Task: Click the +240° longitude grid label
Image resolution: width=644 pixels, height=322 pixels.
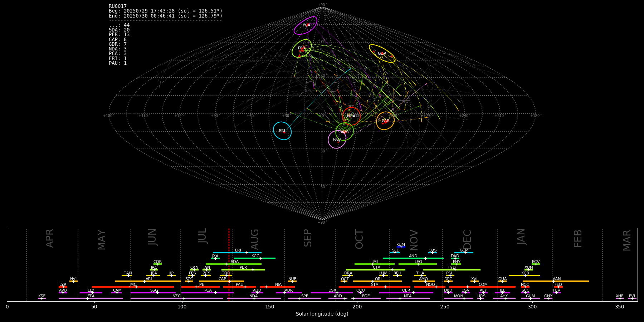Action: tap(464, 116)
